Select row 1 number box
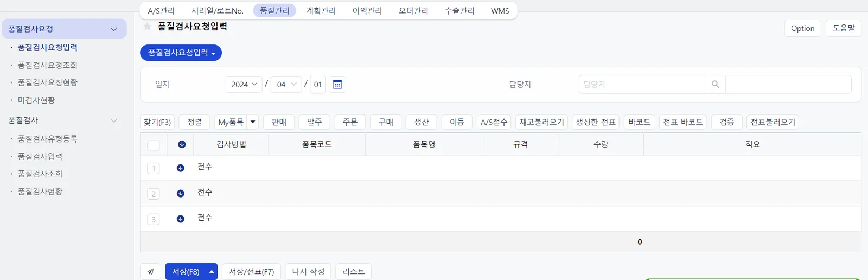The width and height of the screenshot is (868, 280). (154, 168)
